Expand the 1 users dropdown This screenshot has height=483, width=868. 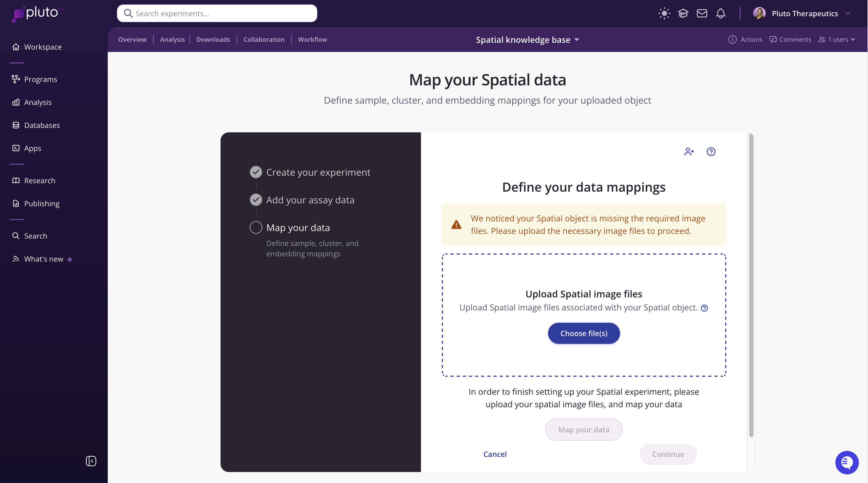point(837,39)
